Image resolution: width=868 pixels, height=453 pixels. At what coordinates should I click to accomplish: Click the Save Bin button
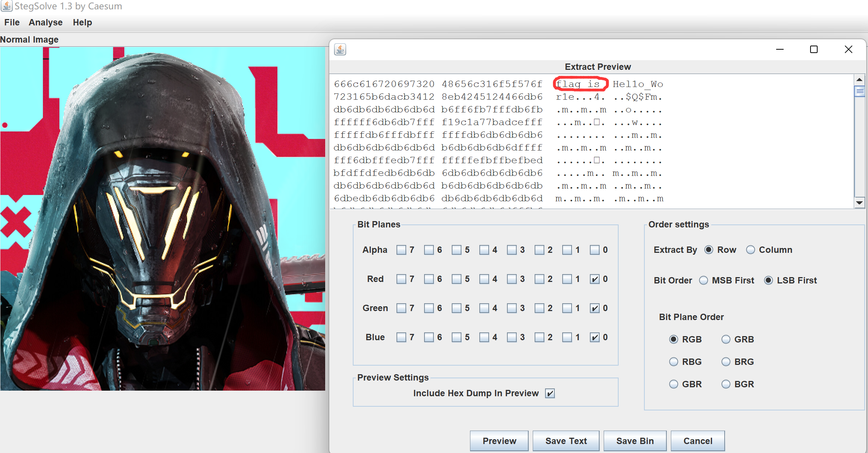point(635,441)
